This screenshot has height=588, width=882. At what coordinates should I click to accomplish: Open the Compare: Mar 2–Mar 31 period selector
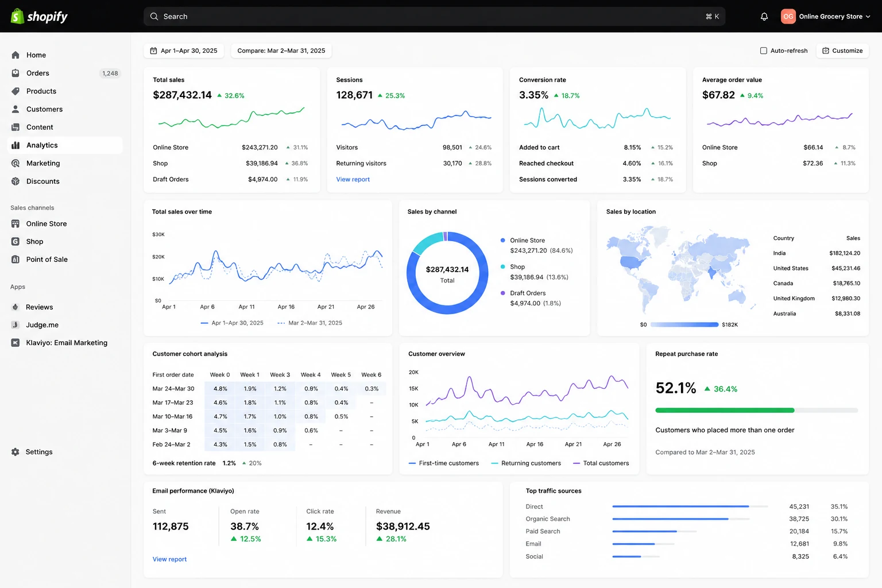[281, 51]
